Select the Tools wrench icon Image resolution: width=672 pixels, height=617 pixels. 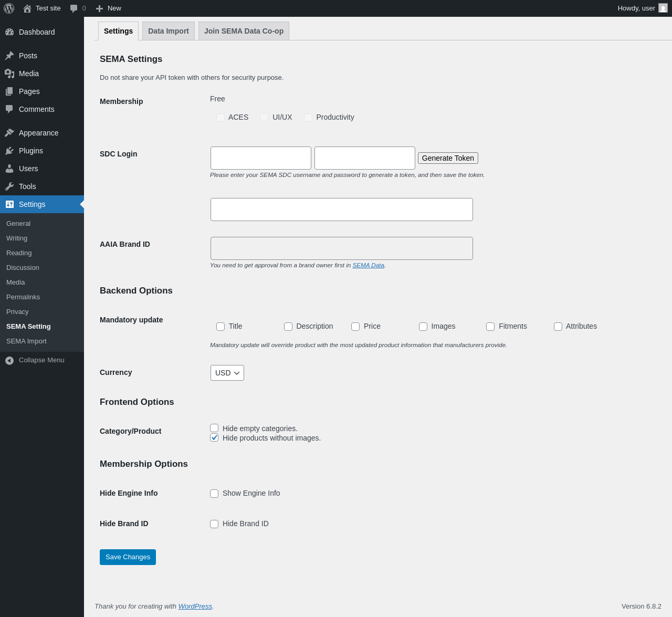click(9, 186)
